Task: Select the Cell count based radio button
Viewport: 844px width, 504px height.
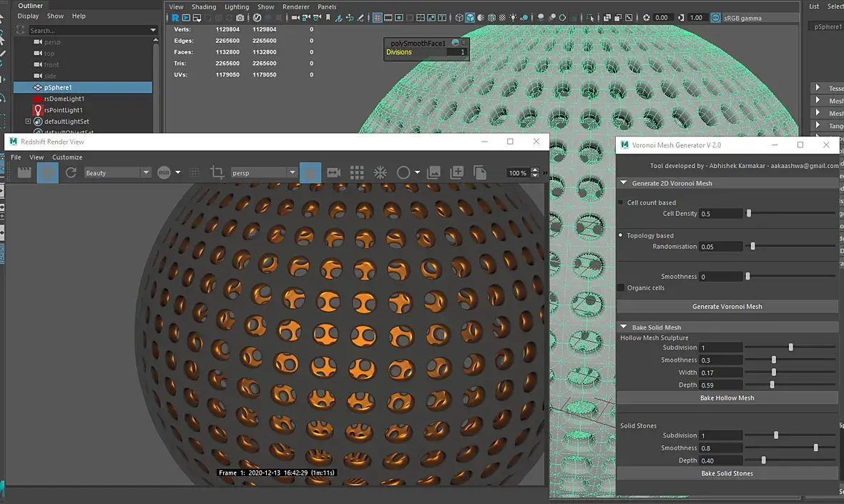Action: click(621, 202)
